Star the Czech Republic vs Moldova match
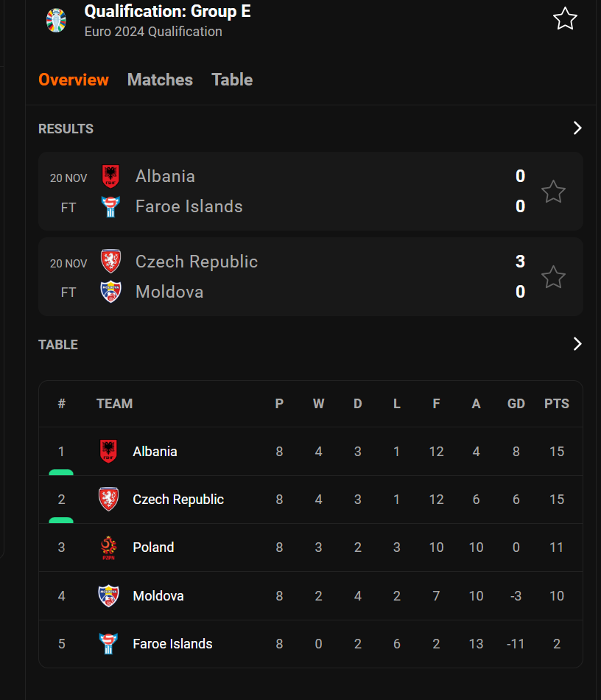The height and width of the screenshot is (700, 601). [x=553, y=277]
